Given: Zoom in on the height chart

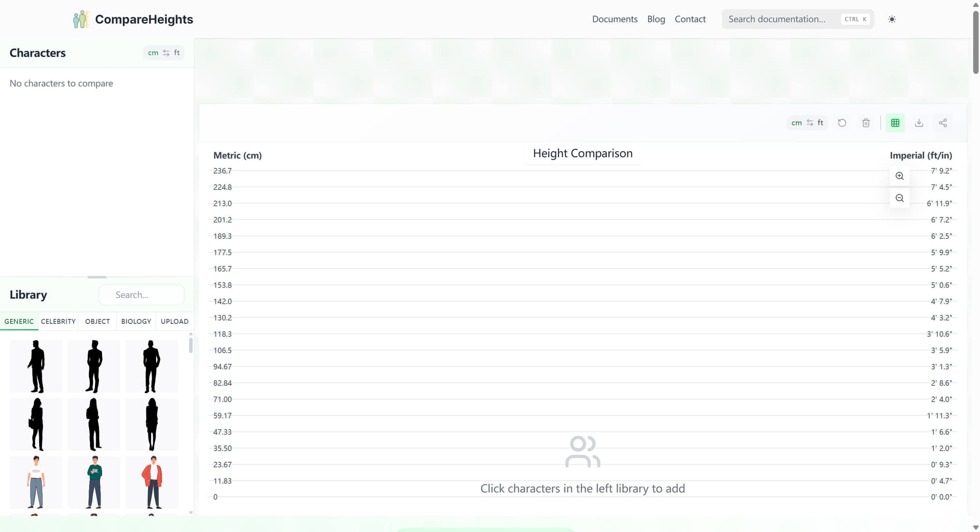Looking at the screenshot, I should click(x=899, y=176).
